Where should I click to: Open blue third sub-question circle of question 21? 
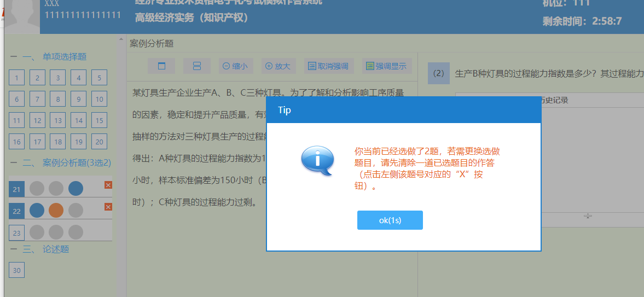click(76, 189)
